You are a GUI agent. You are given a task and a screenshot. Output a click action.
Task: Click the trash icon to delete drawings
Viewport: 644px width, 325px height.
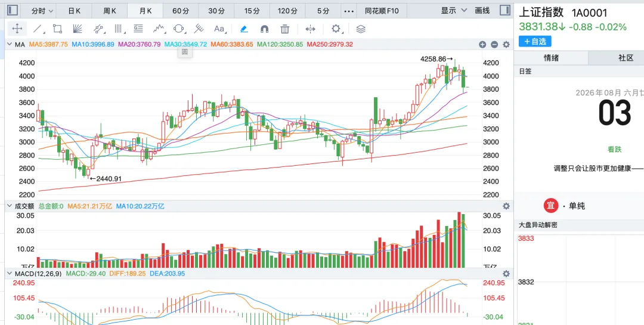tap(284, 29)
